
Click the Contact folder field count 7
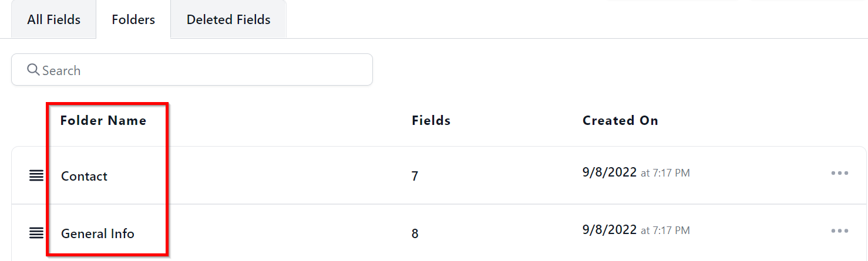pyautogui.click(x=415, y=177)
